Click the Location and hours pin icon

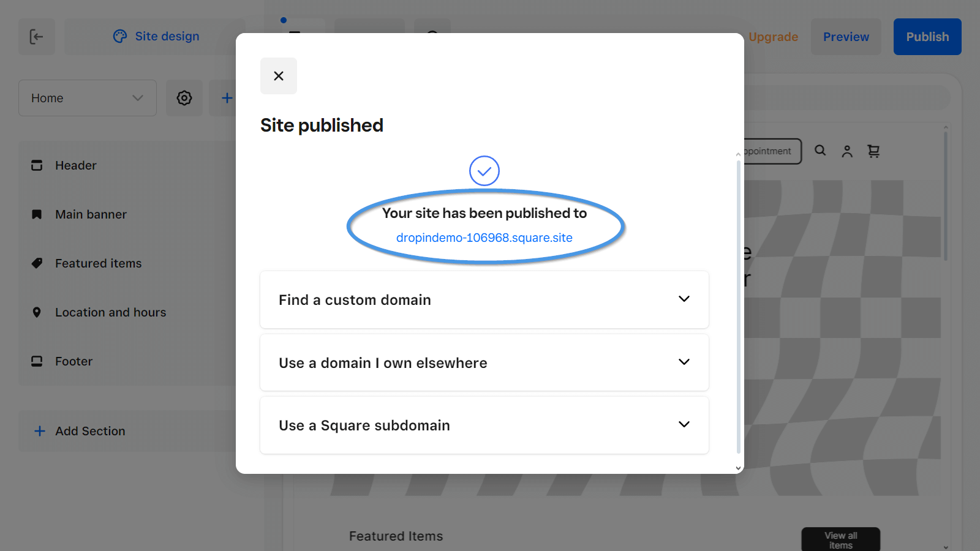tap(36, 312)
